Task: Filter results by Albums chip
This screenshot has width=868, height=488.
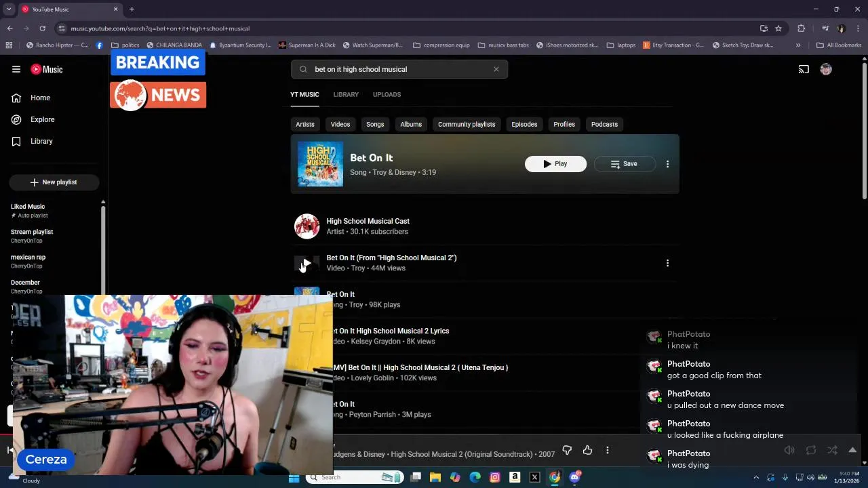Action: tap(411, 124)
